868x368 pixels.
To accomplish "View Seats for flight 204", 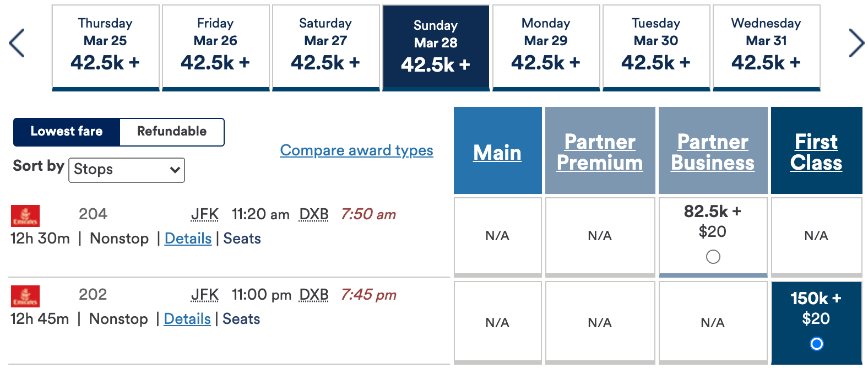I will pos(242,239).
